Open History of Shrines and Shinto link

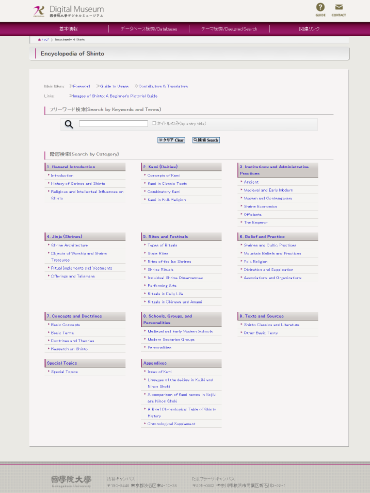tap(78, 184)
